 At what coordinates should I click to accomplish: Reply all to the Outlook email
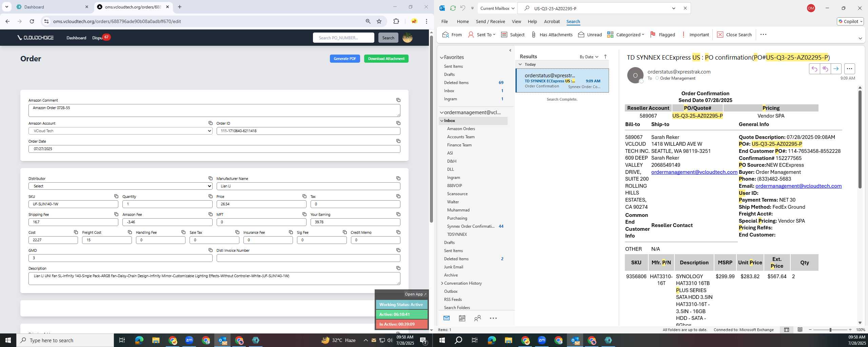(x=825, y=69)
